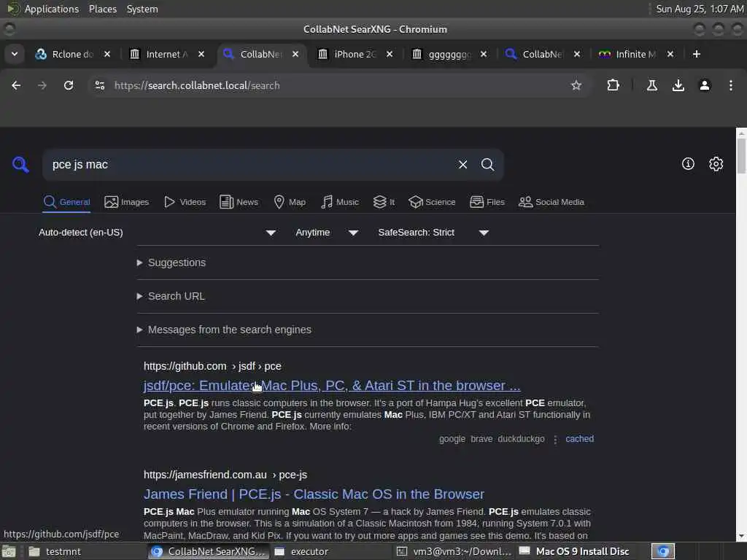Click the search query input field
This screenshot has width=747, height=560.
click(248, 164)
